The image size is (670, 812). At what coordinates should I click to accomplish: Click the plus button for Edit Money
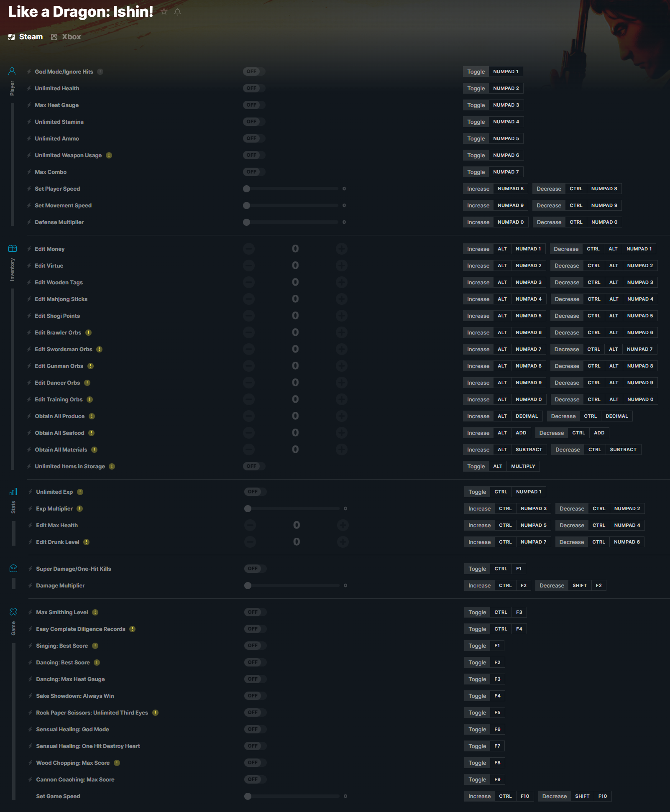[x=342, y=249]
